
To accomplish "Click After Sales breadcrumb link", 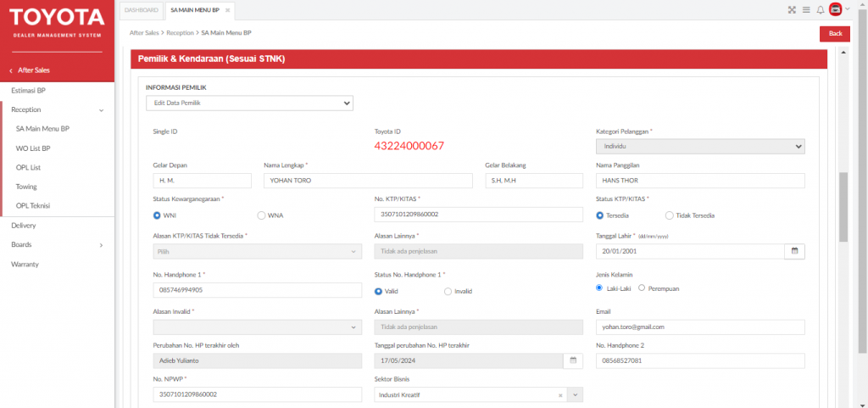I will coord(144,33).
